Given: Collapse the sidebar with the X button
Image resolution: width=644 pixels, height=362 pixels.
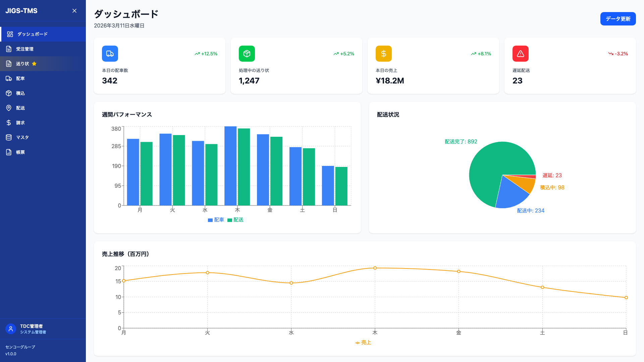Looking at the screenshot, I should click(74, 10).
